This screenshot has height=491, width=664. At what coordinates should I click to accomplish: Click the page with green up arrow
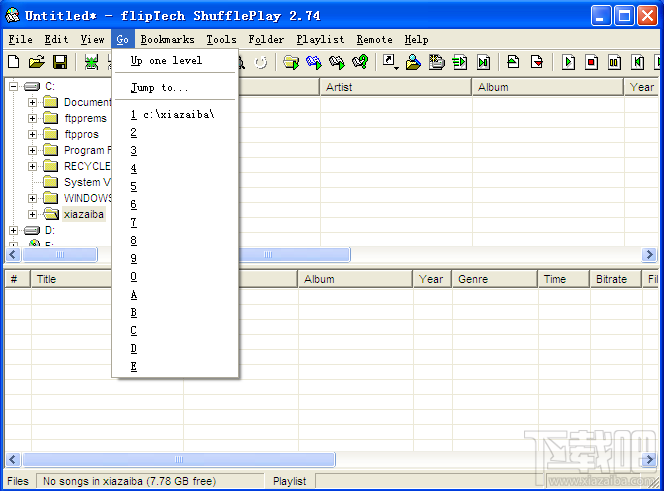click(x=513, y=62)
